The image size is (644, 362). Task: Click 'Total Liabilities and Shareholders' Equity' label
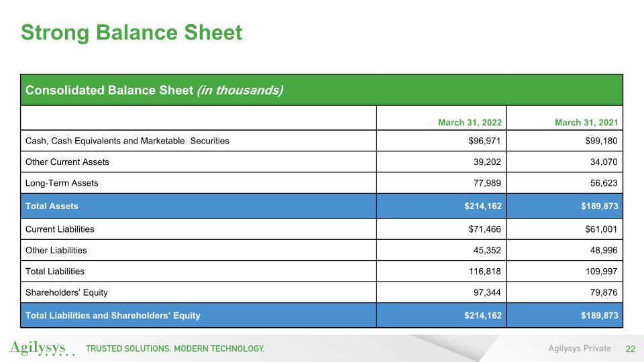point(112,315)
